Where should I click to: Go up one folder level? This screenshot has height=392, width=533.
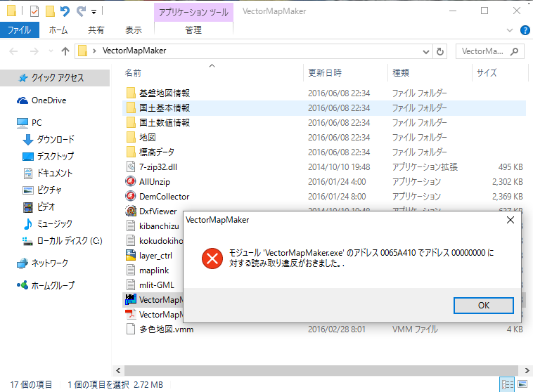click(65, 51)
